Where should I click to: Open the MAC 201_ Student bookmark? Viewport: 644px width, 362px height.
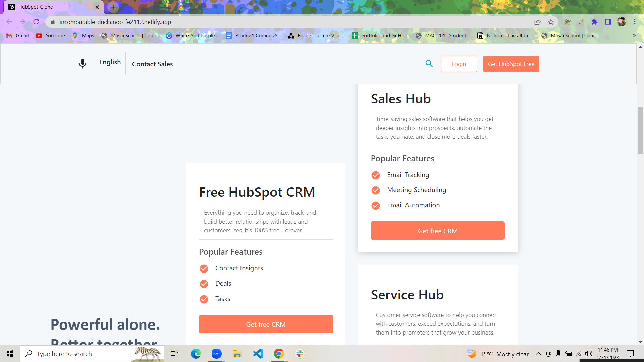(x=443, y=36)
